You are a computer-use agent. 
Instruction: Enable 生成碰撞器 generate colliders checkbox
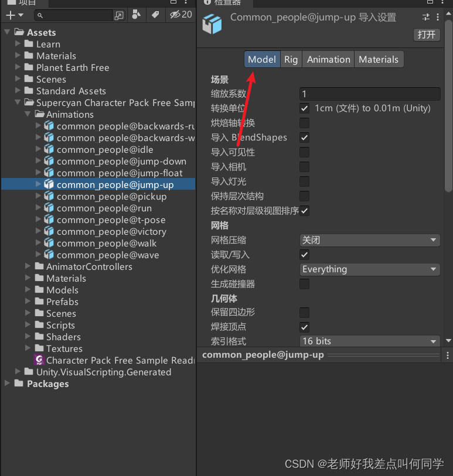click(x=304, y=284)
